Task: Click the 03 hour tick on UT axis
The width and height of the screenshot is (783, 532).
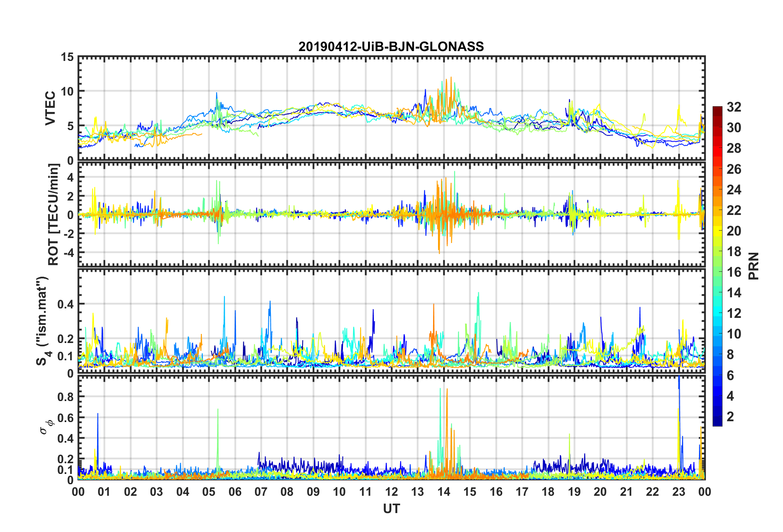Action: 156,492
